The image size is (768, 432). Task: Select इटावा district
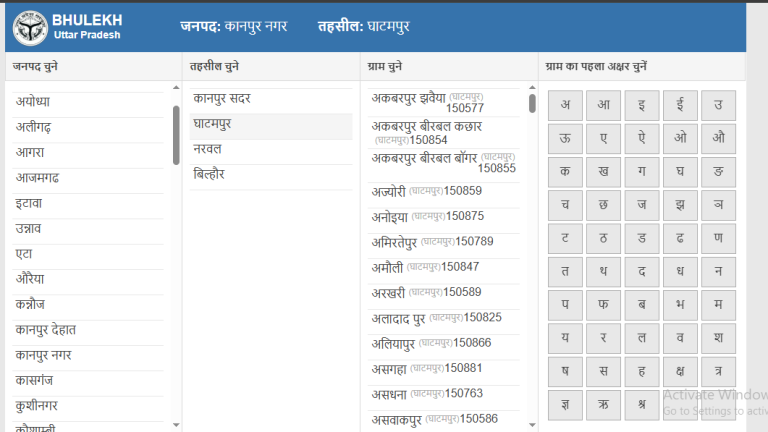pos(29,203)
